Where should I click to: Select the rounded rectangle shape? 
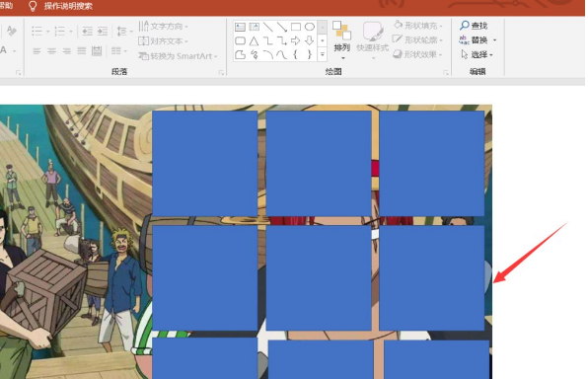pyautogui.click(x=240, y=40)
